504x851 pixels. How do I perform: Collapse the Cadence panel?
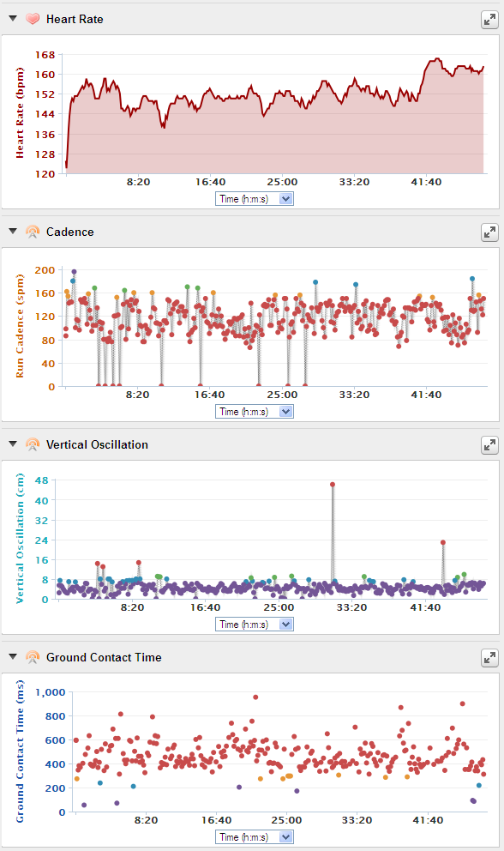pos(13,232)
